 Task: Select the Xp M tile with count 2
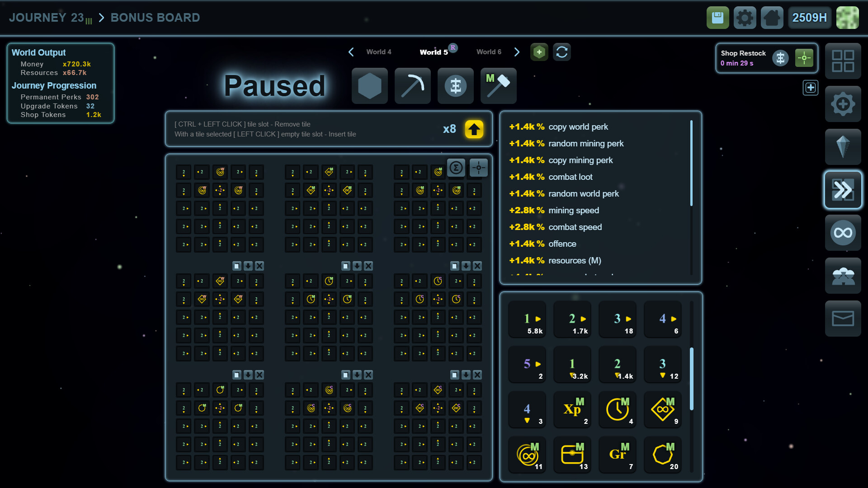(572, 410)
